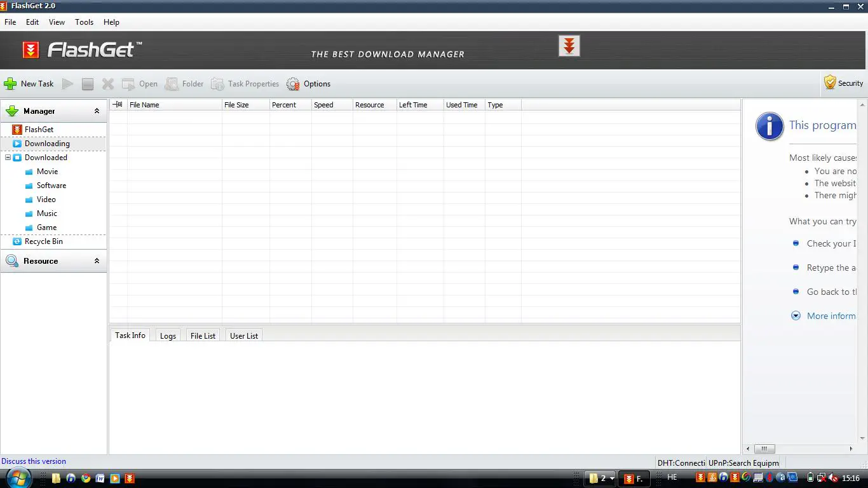868x488 pixels.
Task: Click the FlashGet download arrow banner icon
Action: point(569,46)
